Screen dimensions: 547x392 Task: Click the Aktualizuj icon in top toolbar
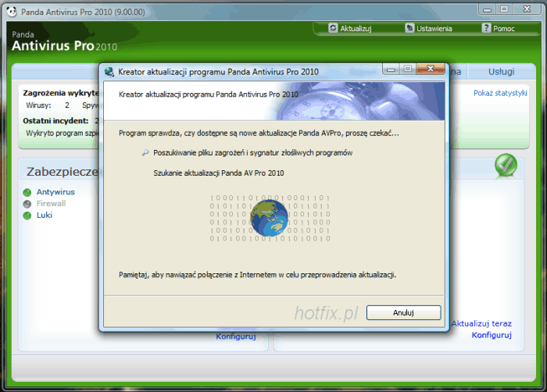pos(333,28)
